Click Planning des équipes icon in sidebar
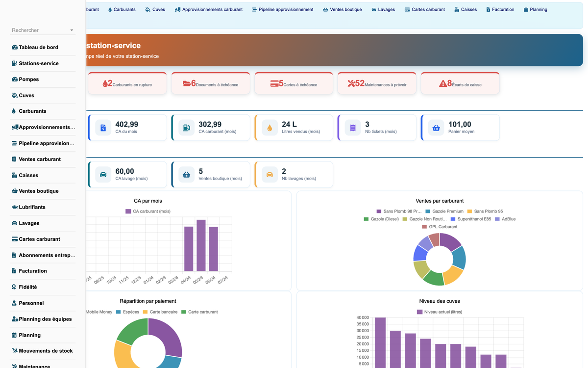The height and width of the screenshot is (368, 588). click(x=15, y=319)
